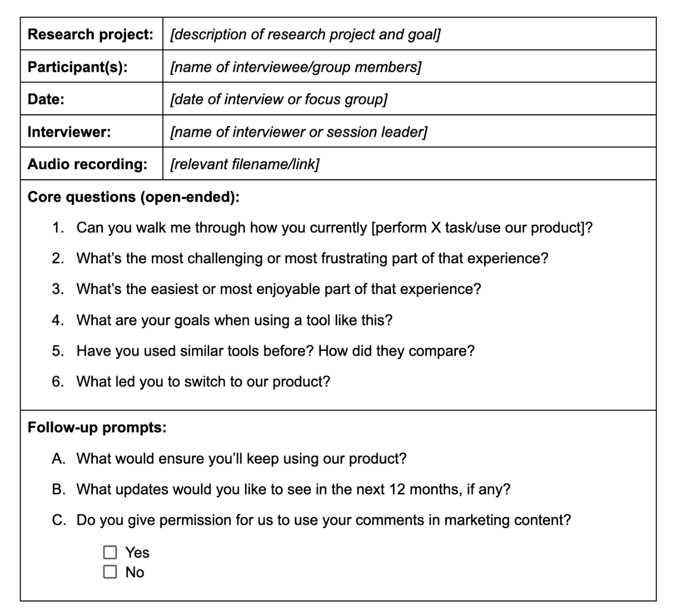Click question 1 about walking through the task
The image size is (680, 616).
pos(334,228)
